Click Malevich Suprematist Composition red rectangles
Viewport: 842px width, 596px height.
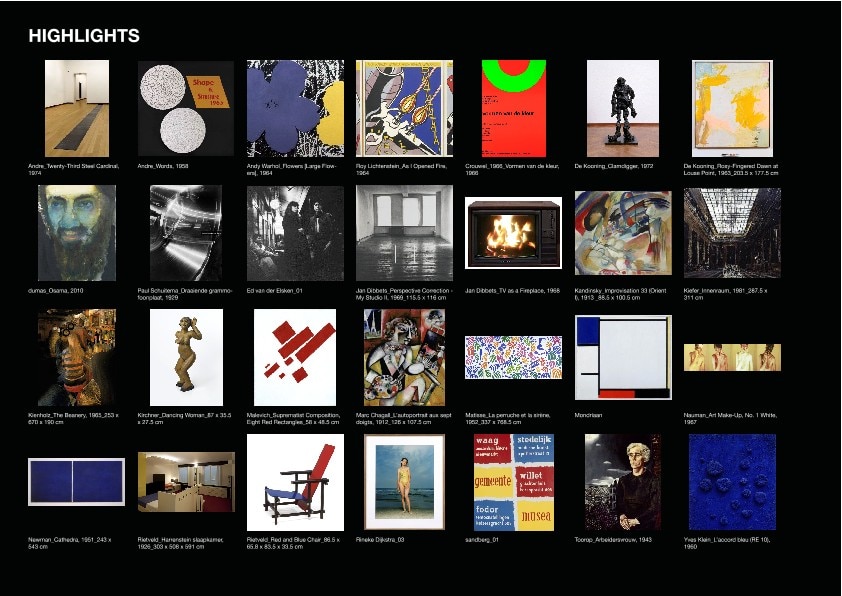[x=295, y=357]
